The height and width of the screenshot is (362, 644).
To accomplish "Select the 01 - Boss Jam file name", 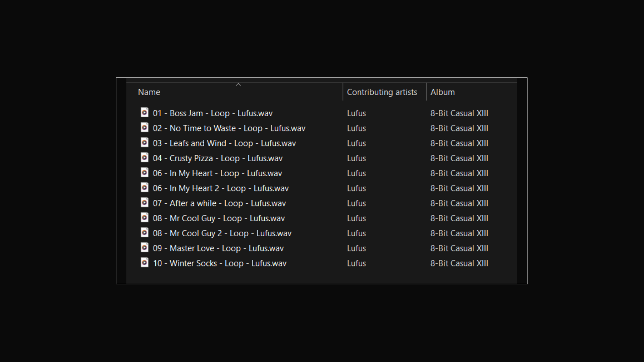I will pyautogui.click(x=213, y=113).
